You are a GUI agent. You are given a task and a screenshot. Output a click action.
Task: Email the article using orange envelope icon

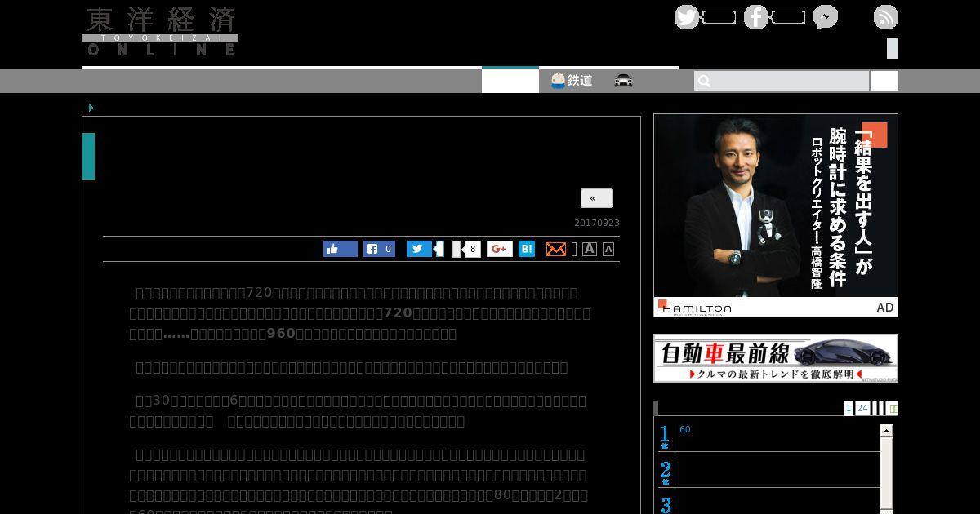point(555,249)
